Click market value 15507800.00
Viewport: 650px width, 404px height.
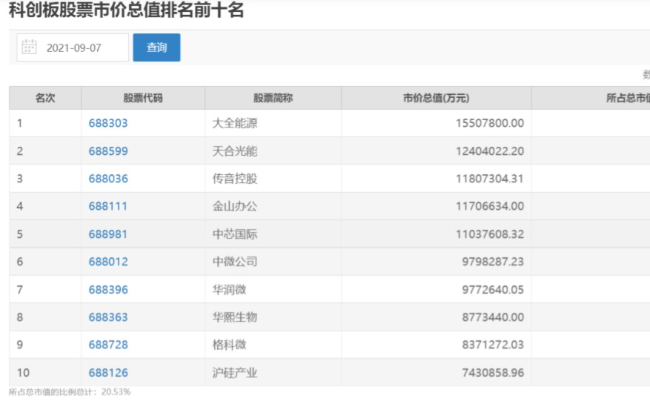point(490,123)
